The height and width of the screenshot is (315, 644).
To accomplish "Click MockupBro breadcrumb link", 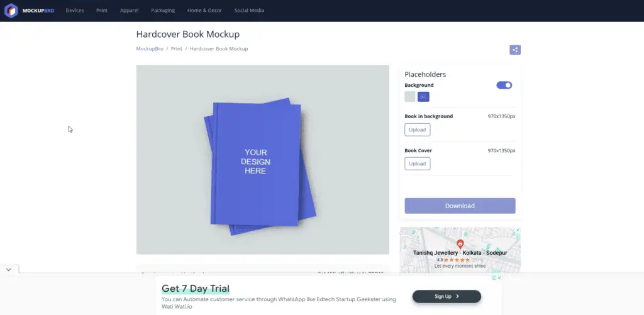I will [150, 49].
